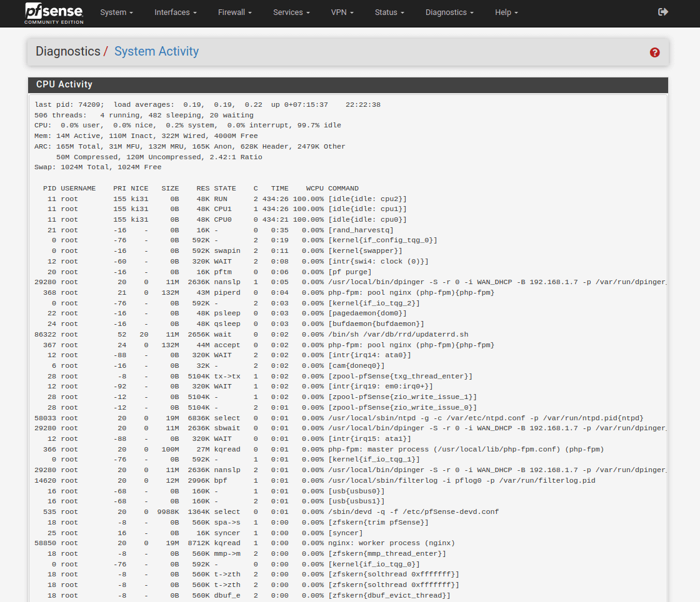Viewport: 700px width, 602px height.
Task: Click the Diagnostics breadcrumb text
Action: click(67, 51)
